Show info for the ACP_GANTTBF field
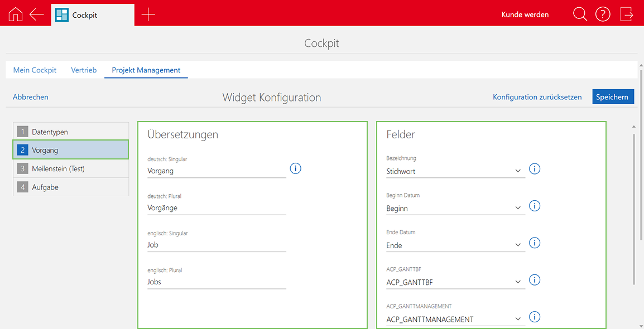 pyautogui.click(x=534, y=280)
